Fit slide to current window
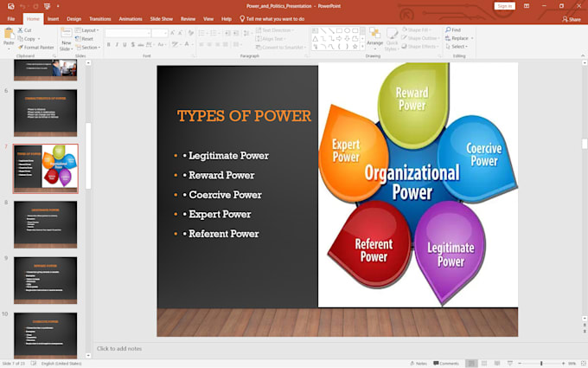The height and width of the screenshot is (368, 588). [x=583, y=364]
